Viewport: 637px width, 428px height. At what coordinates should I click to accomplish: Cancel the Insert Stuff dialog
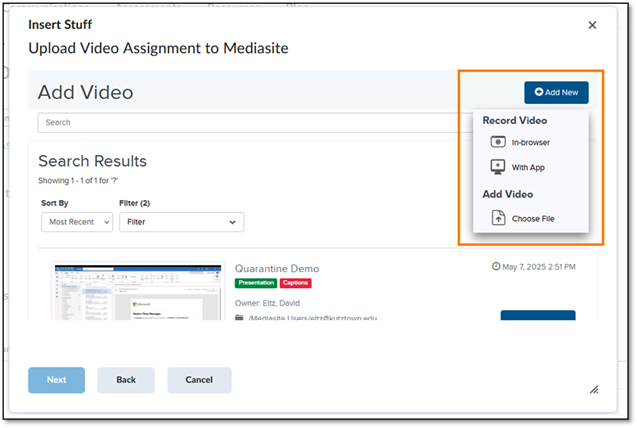(x=199, y=380)
